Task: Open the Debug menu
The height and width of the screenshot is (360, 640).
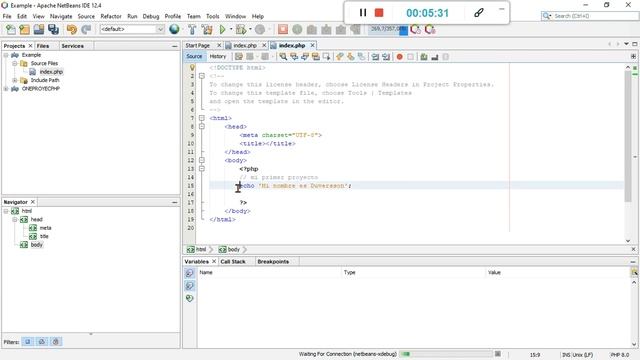Action: 151,16
